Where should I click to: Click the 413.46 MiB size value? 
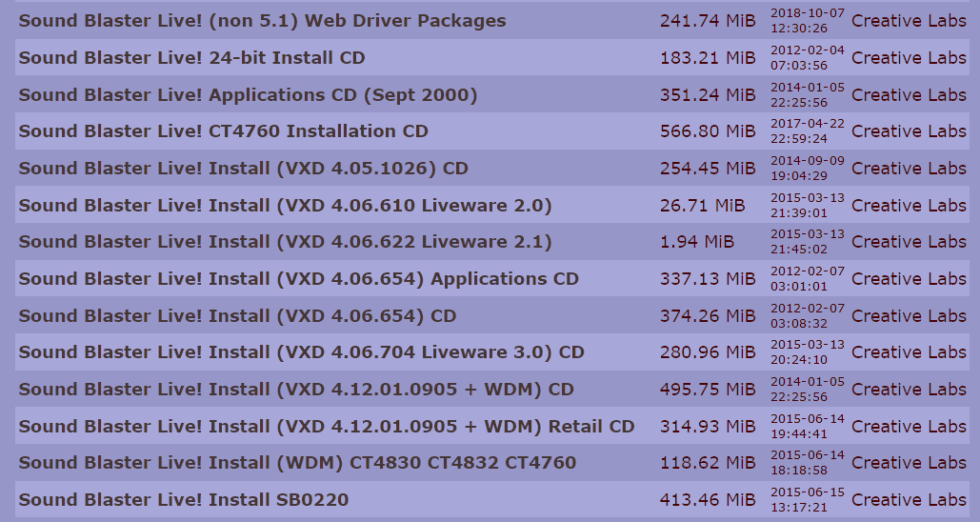708,499
